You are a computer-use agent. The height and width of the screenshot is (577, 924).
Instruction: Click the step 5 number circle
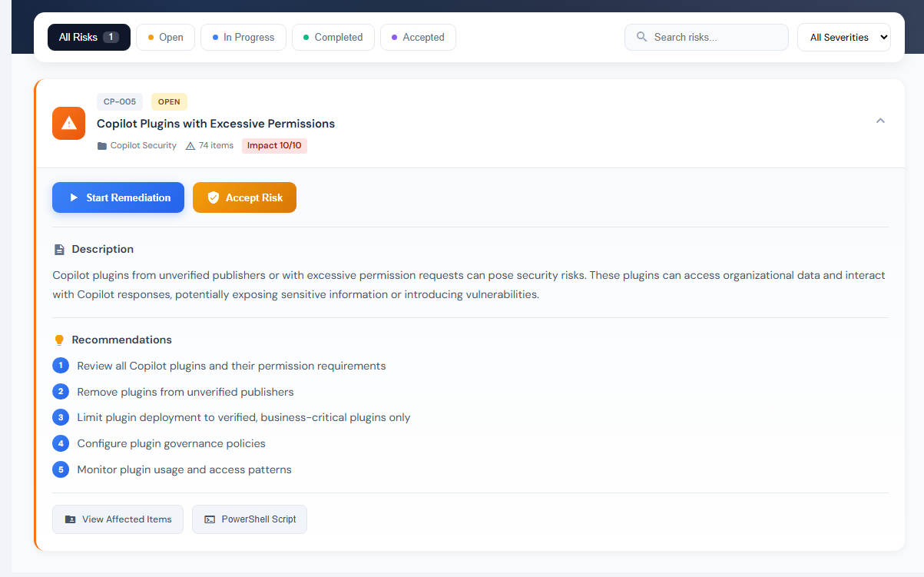point(61,469)
